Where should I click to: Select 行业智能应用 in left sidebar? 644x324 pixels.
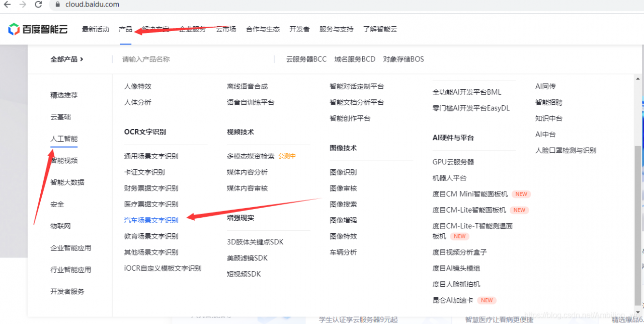[x=70, y=270]
